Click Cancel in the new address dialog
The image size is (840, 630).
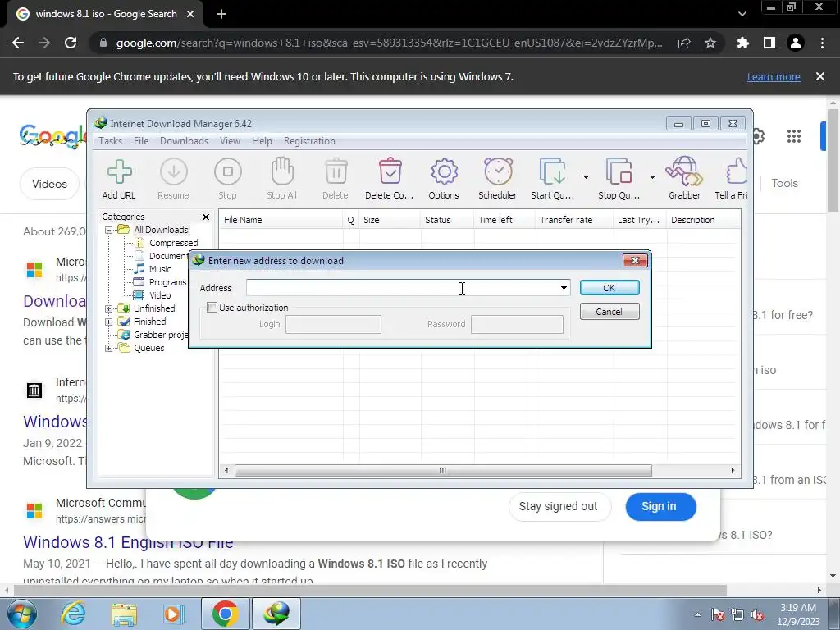click(x=609, y=311)
